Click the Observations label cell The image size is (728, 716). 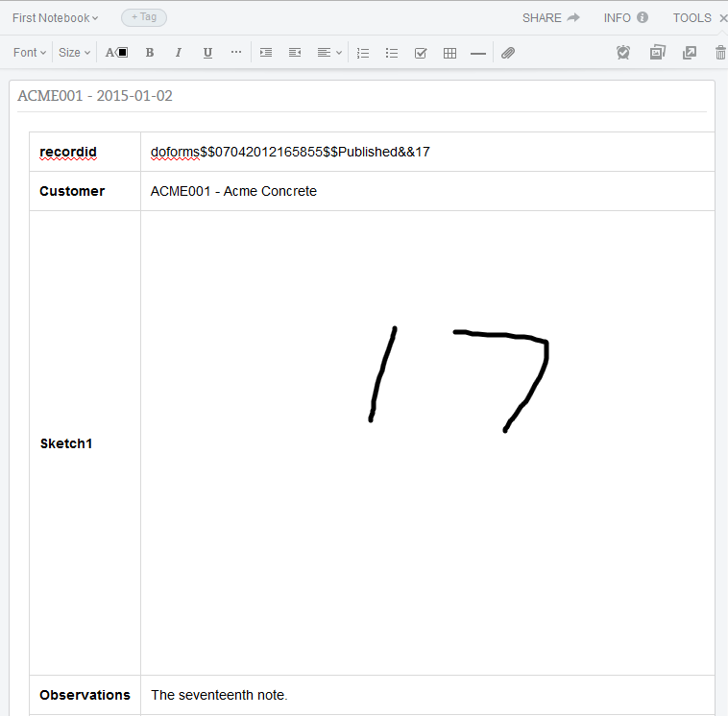85,695
